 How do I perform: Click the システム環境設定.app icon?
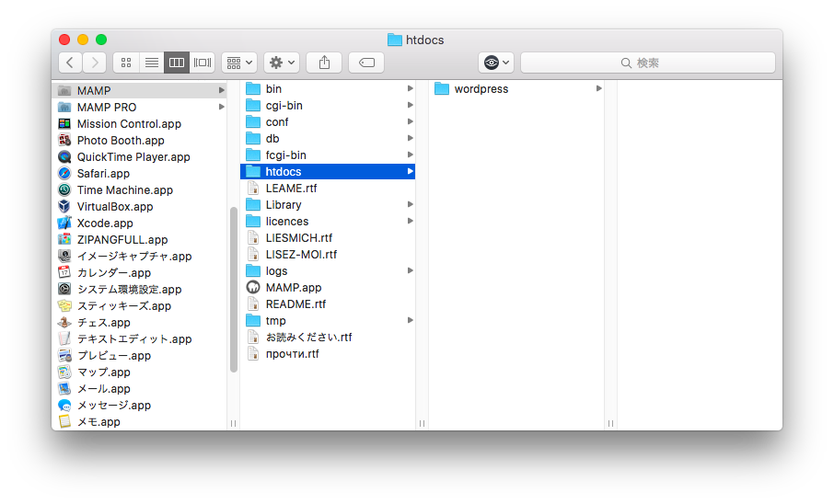pyautogui.click(x=64, y=289)
